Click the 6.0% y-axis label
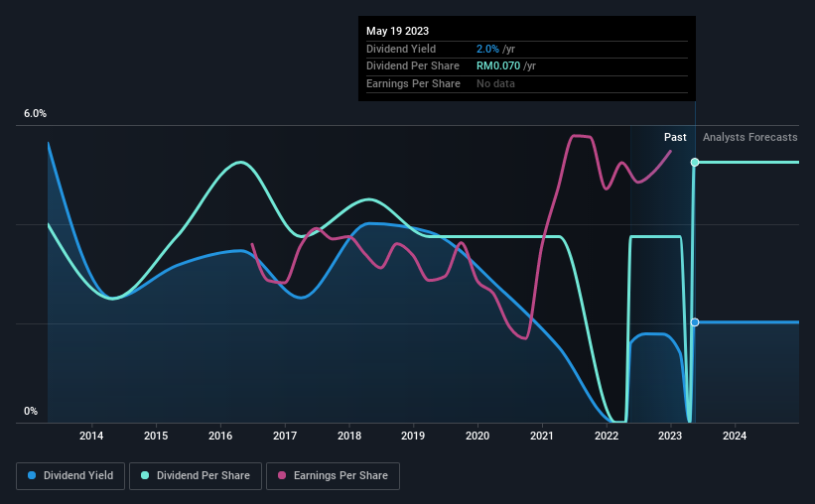Screen dimensions: 815x504 [35, 113]
